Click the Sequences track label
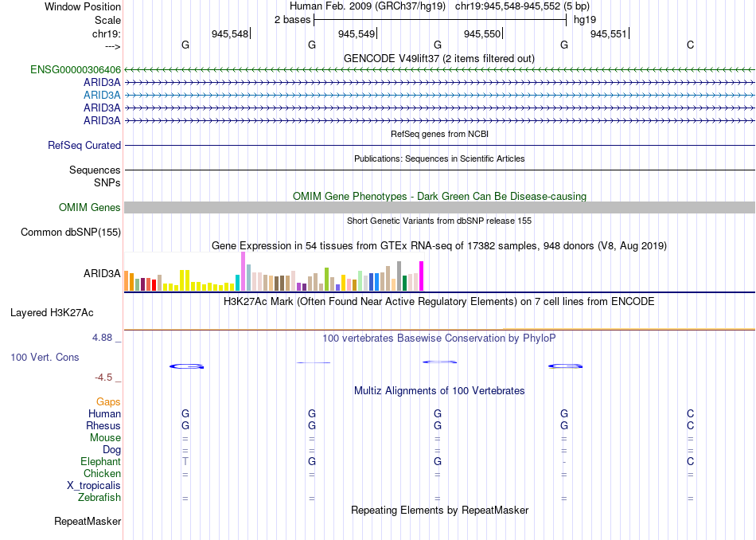This screenshot has height=540, width=756. 95,170
